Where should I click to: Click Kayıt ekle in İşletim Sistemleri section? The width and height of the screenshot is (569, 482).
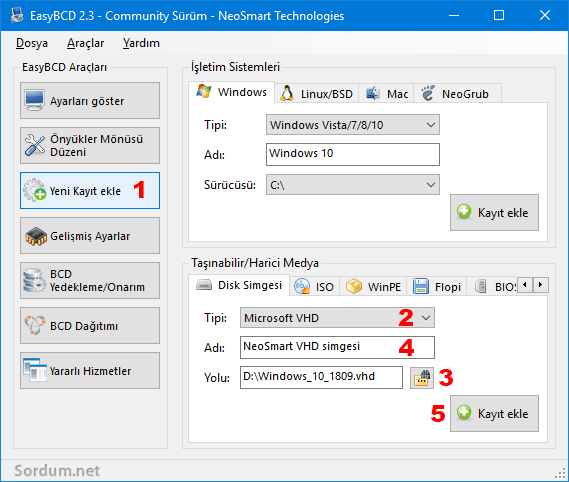click(494, 212)
